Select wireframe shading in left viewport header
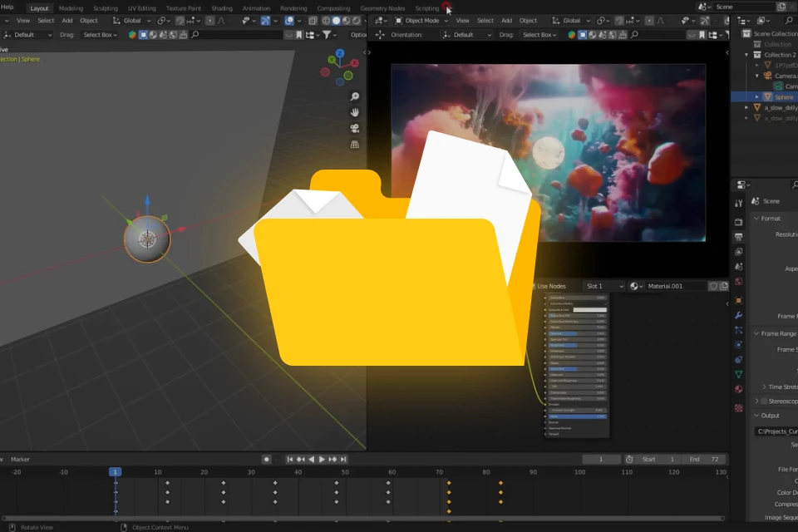This screenshot has width=798, height=532. click(x=326, y=20)
